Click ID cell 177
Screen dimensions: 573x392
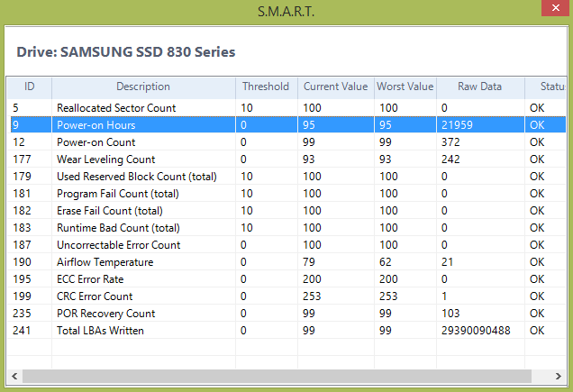22,160
